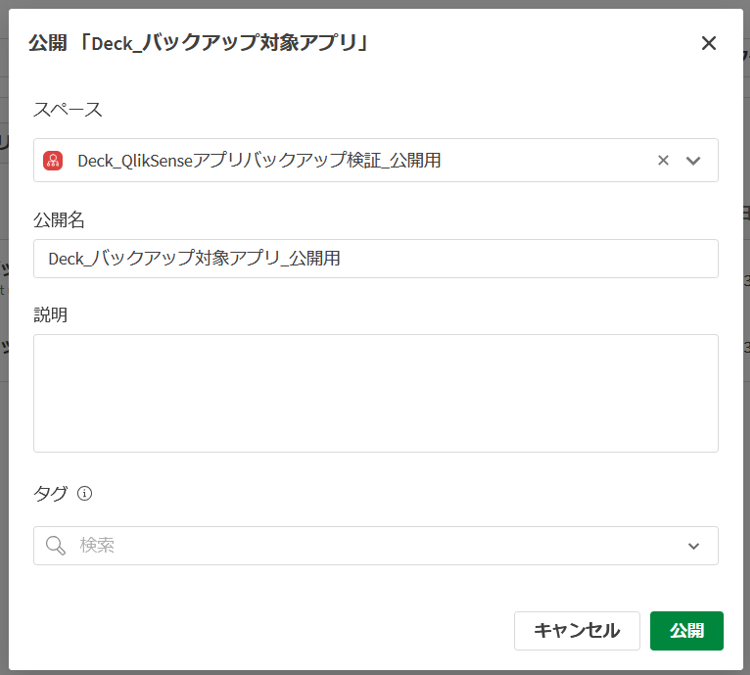Click the キャンセル button
750x675 pixels.
tap(577, 631)
